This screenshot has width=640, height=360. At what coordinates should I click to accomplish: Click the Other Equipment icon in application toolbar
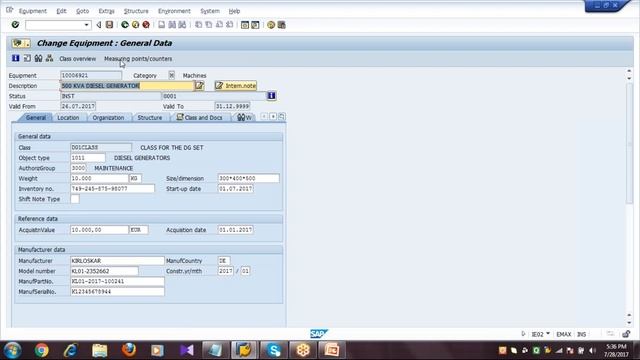tap(27, 58)
